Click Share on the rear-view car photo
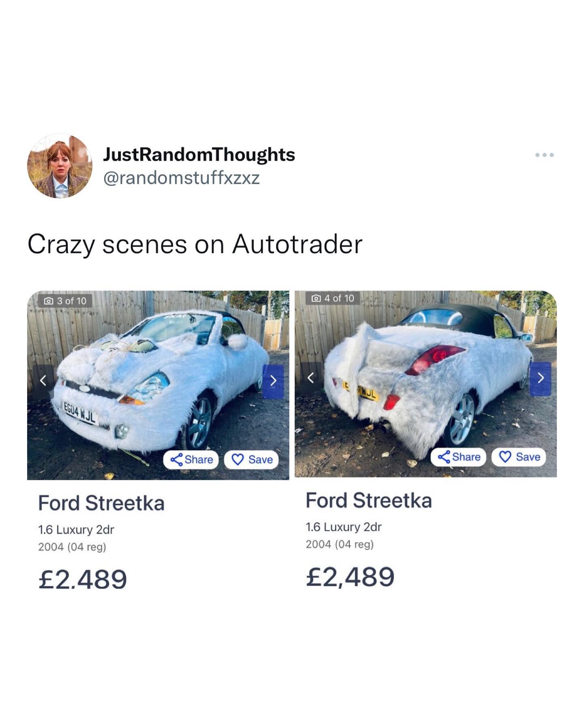584x728 pixels. [x=459, y=457]
